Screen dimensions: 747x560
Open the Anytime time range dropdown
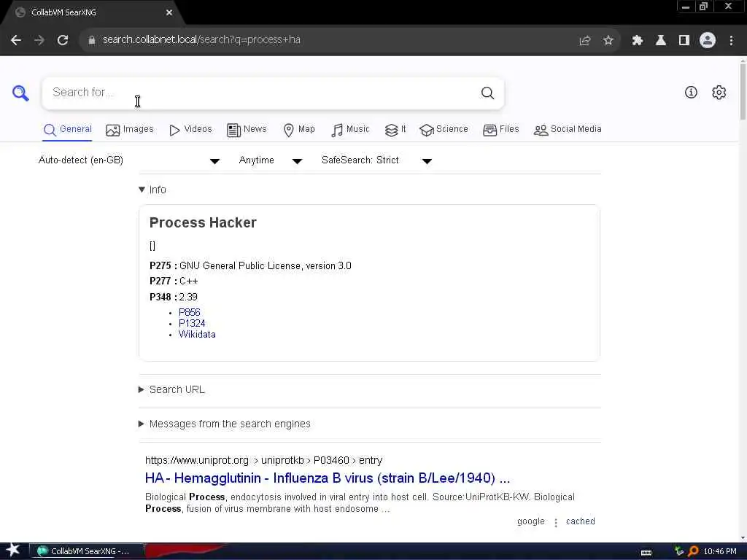click(270, 160)
